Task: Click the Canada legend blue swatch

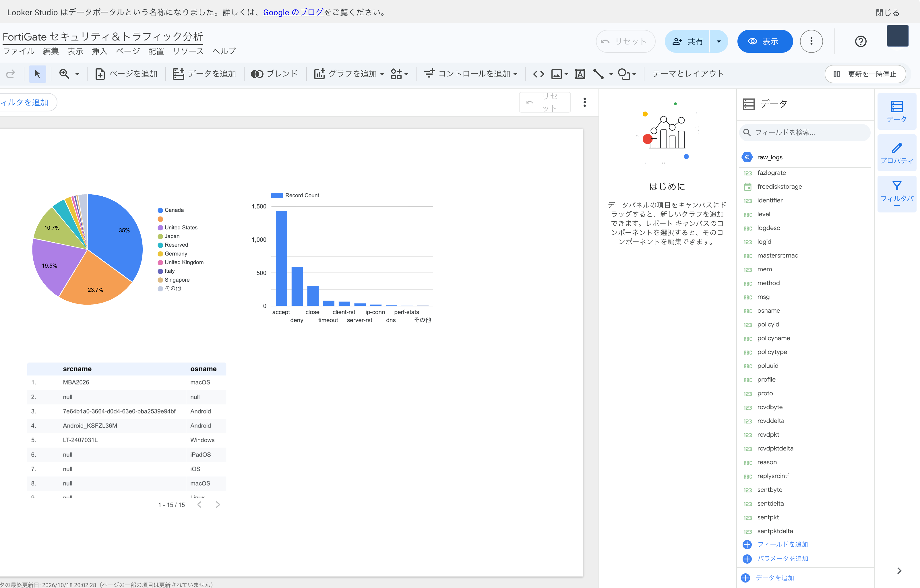Action: click(x=160, y=210)
